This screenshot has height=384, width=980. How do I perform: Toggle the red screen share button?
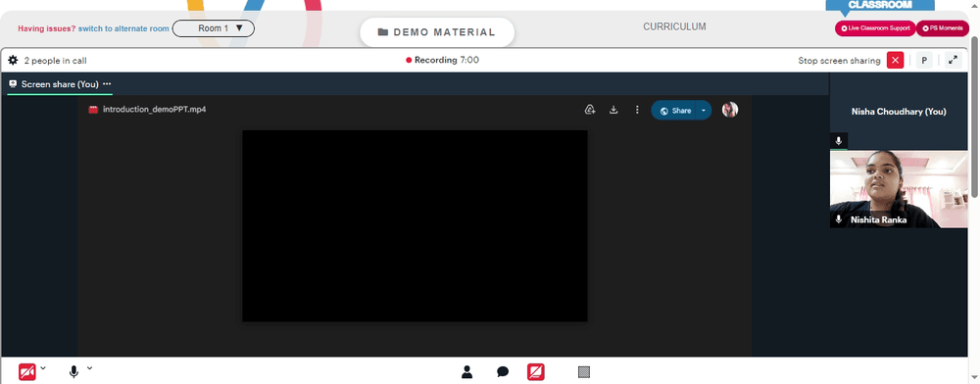tap(536, 372)
